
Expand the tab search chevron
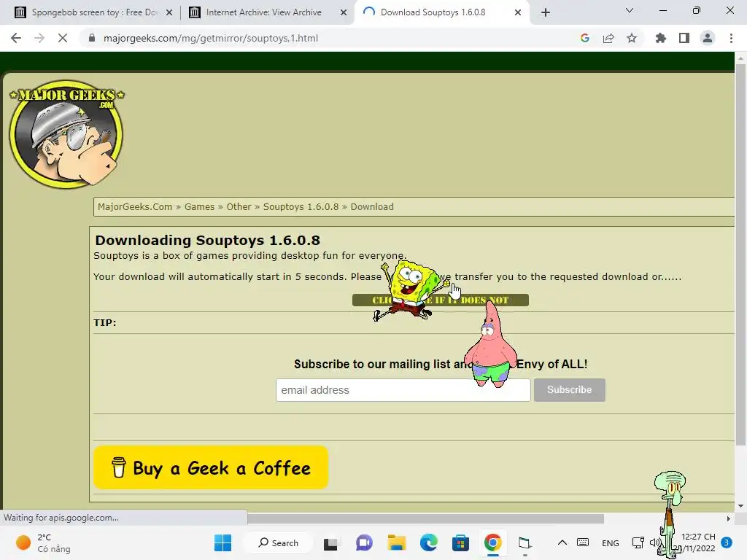(630, 10)
